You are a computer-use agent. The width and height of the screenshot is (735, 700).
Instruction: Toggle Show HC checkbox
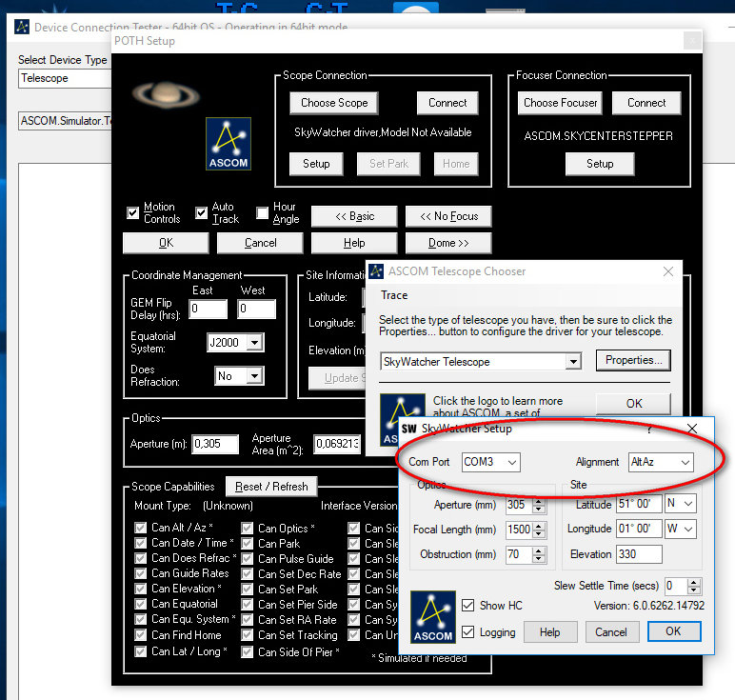467,606
